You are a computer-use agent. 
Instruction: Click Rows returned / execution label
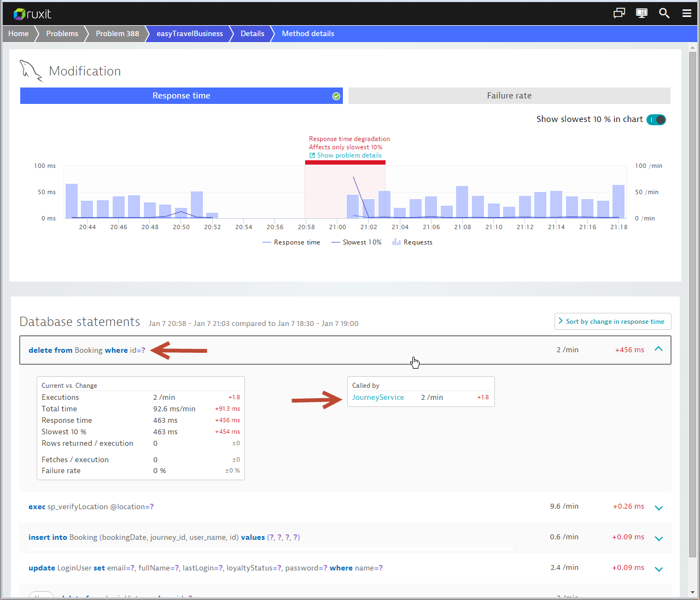pyautogui.click(x=87, y=444)
